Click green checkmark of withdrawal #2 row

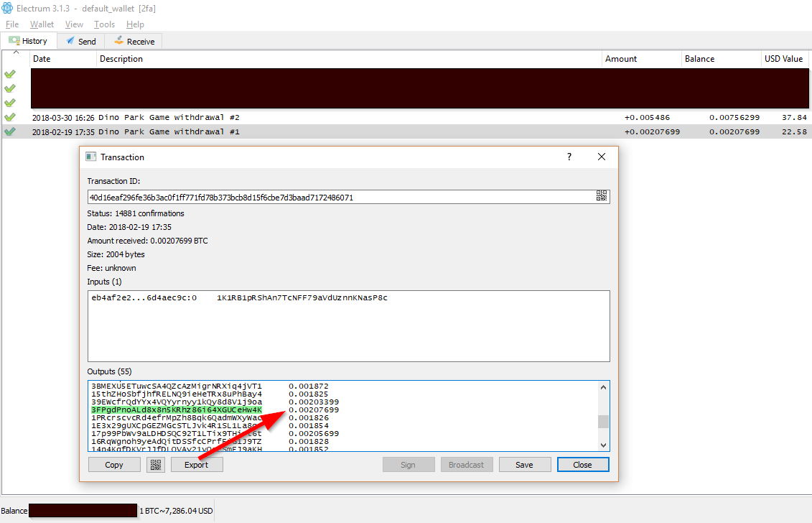click(10, 117)
